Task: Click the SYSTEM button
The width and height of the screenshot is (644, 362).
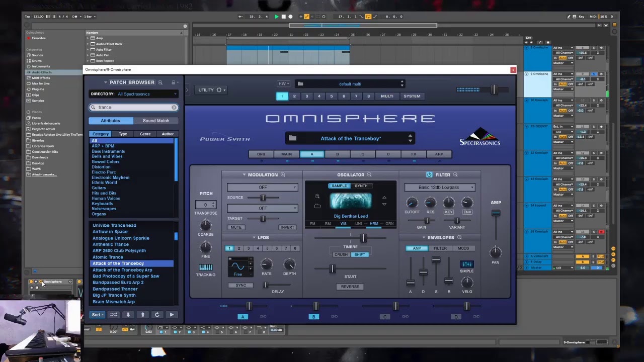Action: [412, 96]
